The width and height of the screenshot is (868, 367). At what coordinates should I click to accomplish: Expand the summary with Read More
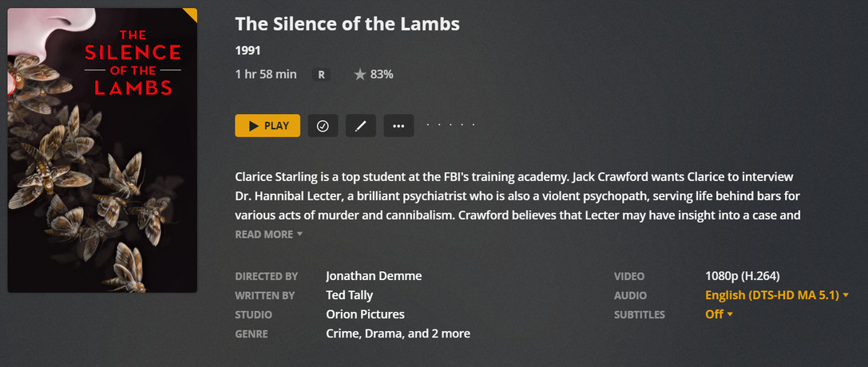pyautogui.click(x=268, y=235)
